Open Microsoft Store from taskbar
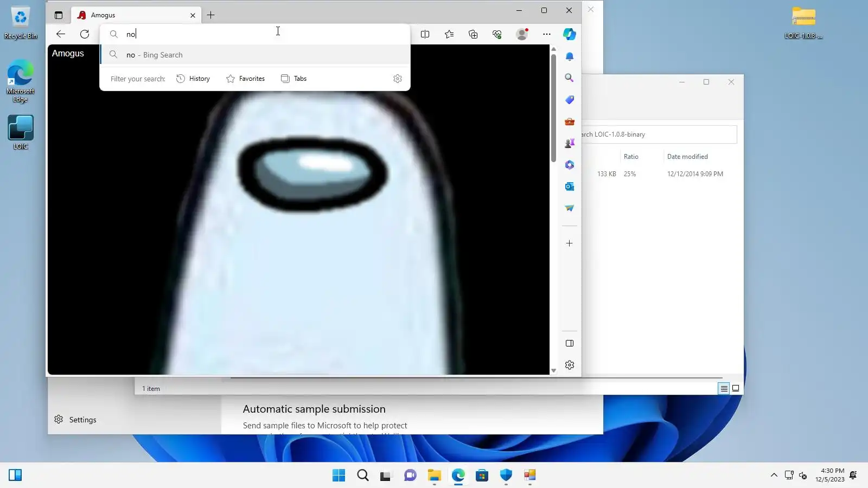The height and width of the screenshot is (488, 868). pyautogui.click(x=482, y=476)
